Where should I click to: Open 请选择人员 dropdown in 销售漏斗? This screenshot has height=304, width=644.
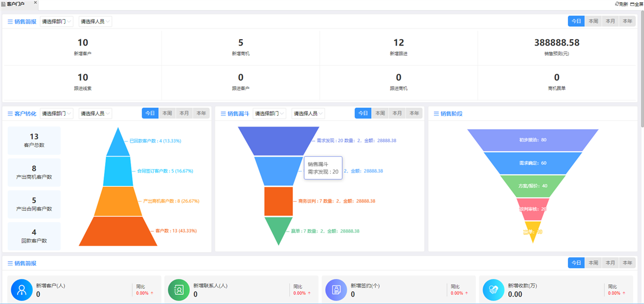308,114
